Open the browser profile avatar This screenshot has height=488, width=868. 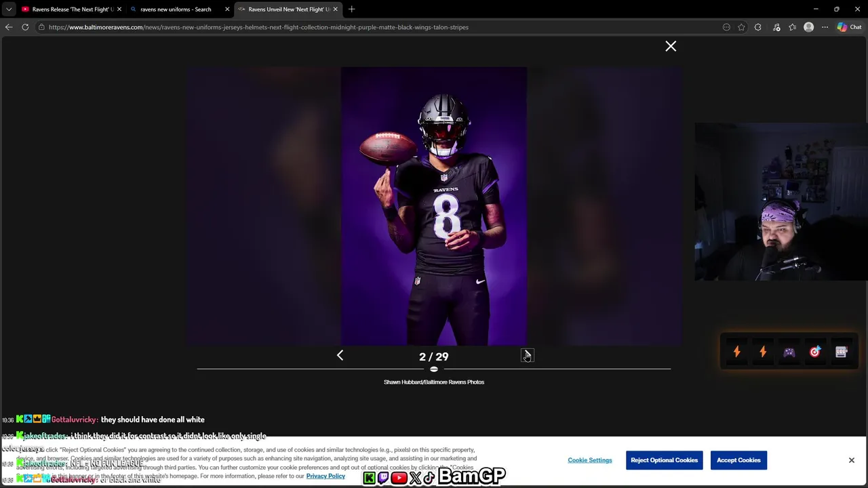[x=808, y=27]
